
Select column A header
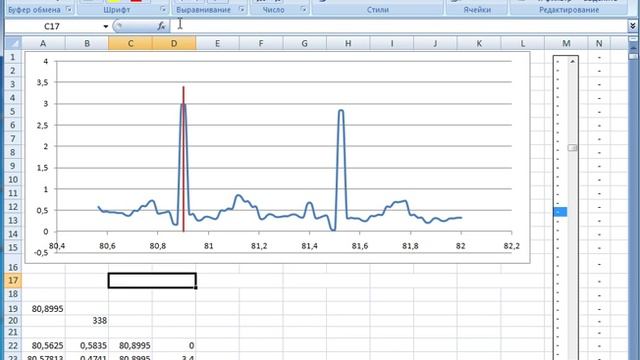pyautogui.click(x=43, y=43)
